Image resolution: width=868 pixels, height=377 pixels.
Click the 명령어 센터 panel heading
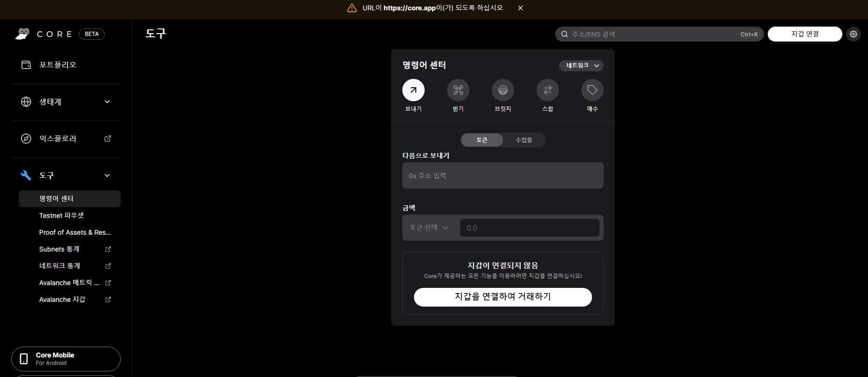(x=424, y=65)
